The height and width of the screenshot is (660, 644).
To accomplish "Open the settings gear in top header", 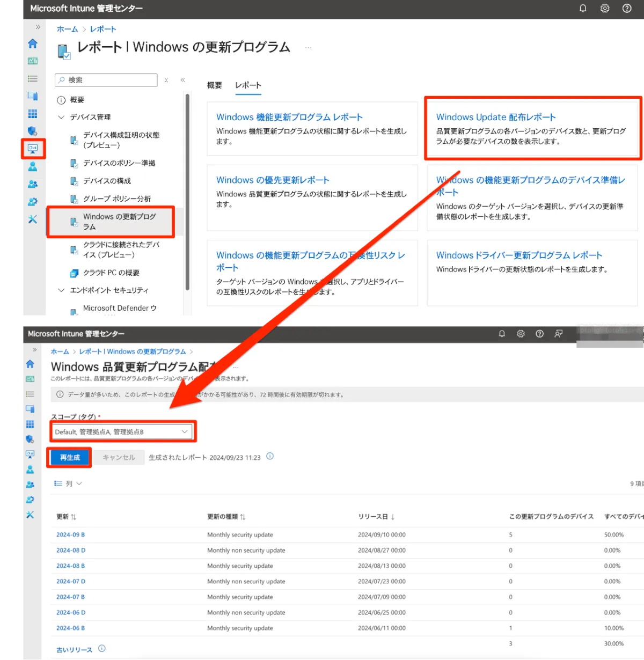I will coord(605,9).
